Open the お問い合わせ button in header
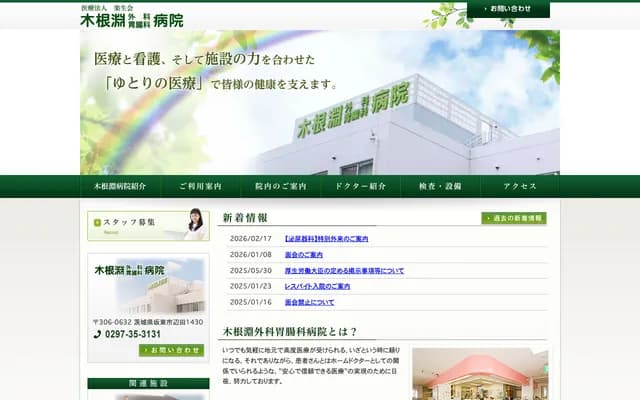 click(508, 9)
